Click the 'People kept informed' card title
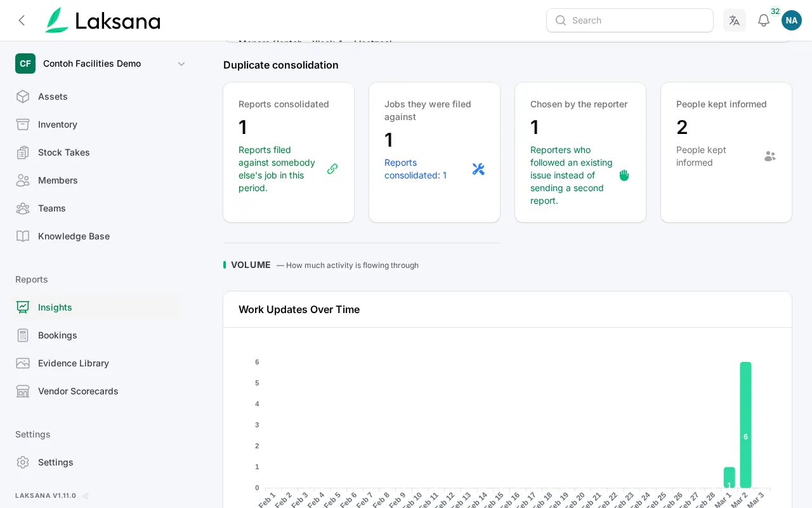The width and height of the screenshot is (812, 508). [721, 104]
